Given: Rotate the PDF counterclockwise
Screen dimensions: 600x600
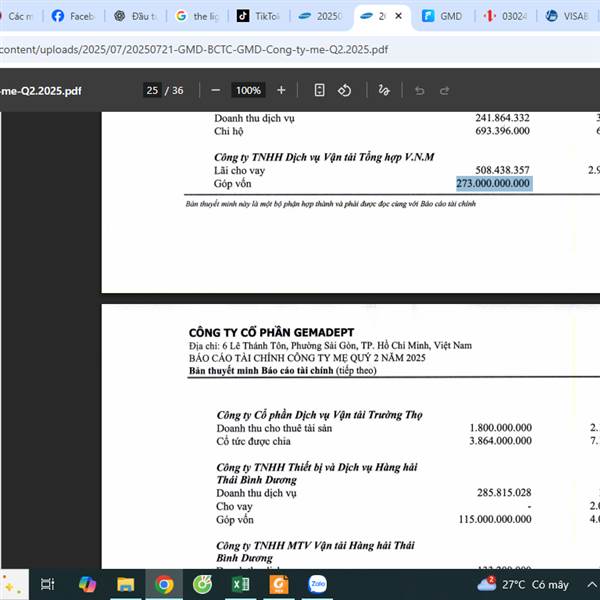Looking at the screenshot, I should click(344, 91).
